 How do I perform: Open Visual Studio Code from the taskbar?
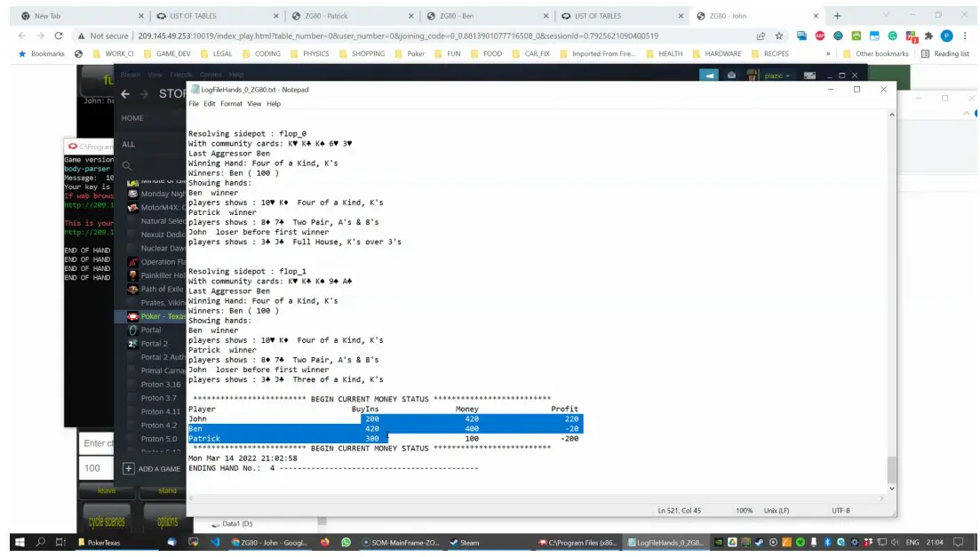click(x=215, y=543)
